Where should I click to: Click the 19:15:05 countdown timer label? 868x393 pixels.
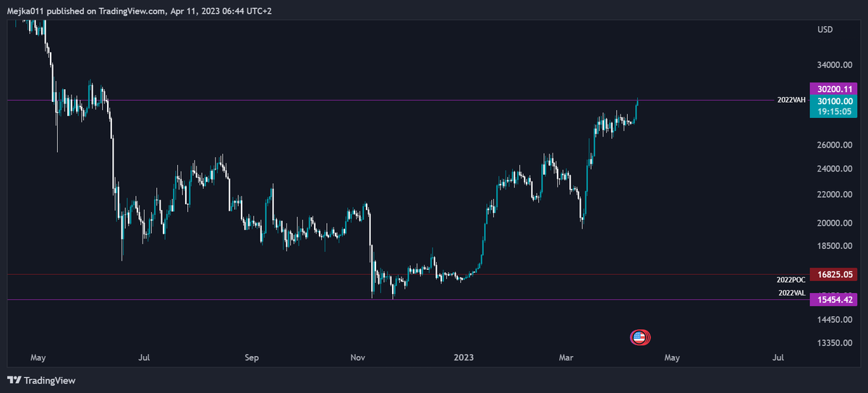pos(833,112)
